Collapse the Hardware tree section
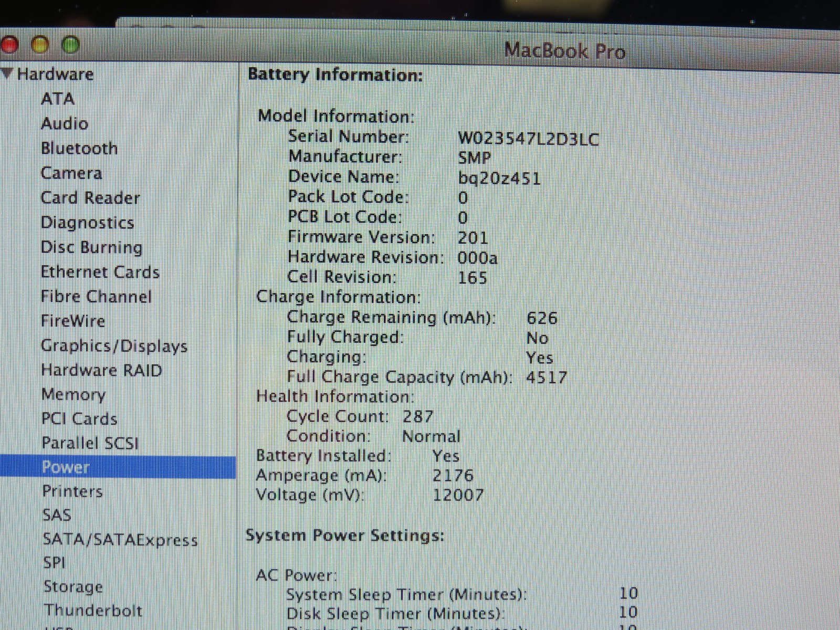This screenshot has width=840, height=630. [7, 73]
